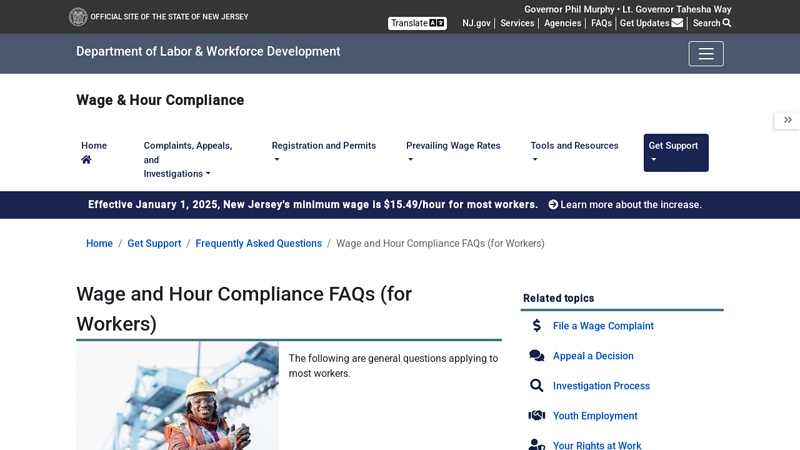Click the dollar sign icon for wage complaint

pyautogui.click(x=536, y=326)
